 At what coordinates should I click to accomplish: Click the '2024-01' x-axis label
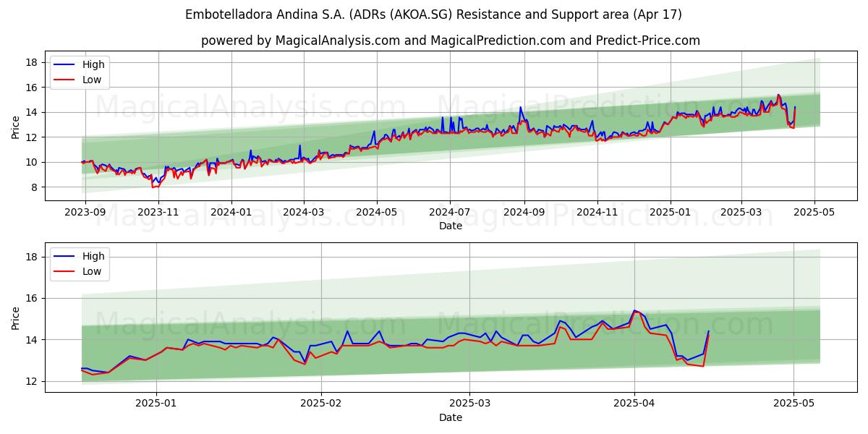pos(231,214)
